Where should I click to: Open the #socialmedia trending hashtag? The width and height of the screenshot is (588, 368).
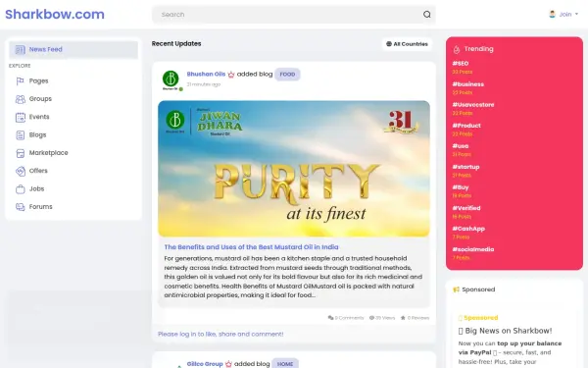pos(473,249)
